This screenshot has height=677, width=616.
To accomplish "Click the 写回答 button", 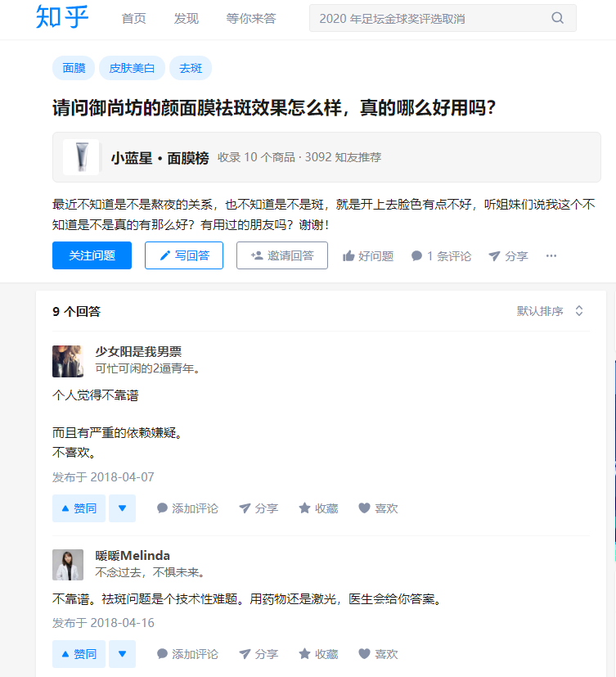I will (x=184, y=255).
